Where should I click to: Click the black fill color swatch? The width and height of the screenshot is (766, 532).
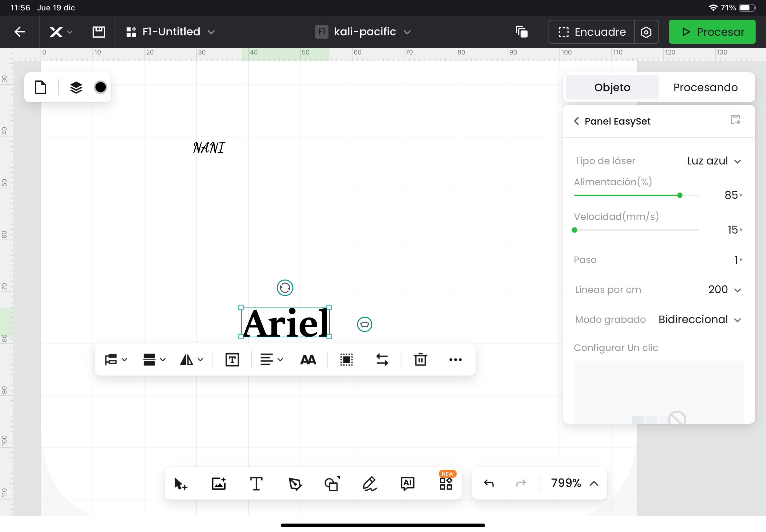tap(100, 87)
